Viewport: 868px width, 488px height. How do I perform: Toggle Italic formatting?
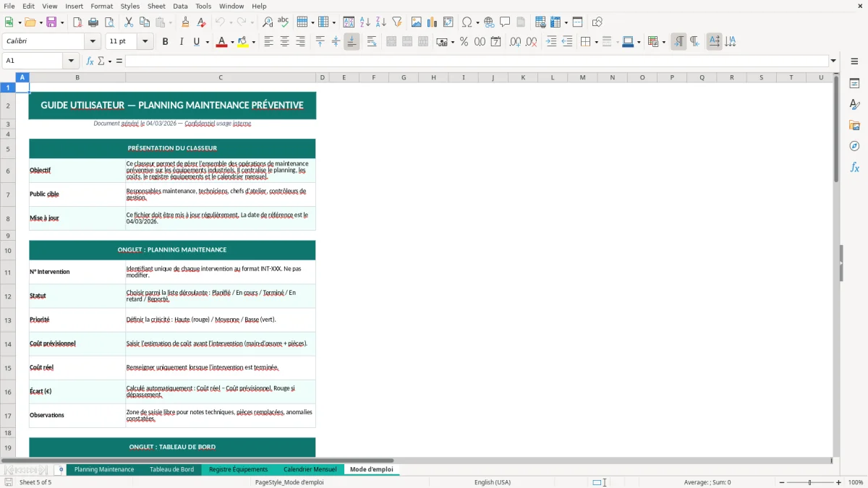click(181, 42)
